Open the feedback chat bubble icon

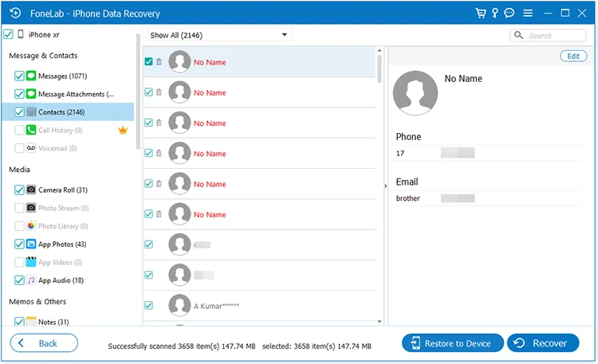[x=509, y=14]
